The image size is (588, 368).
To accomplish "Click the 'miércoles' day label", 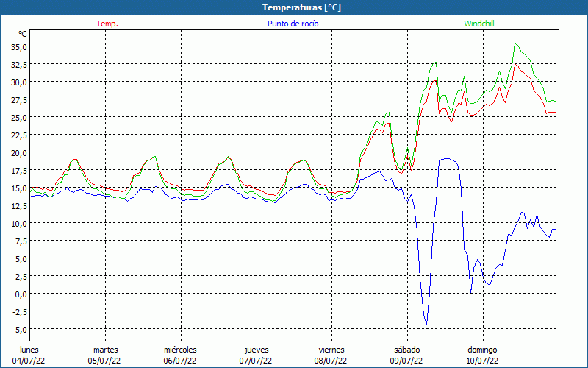I will pyautogui.click(x=180, y=350).
